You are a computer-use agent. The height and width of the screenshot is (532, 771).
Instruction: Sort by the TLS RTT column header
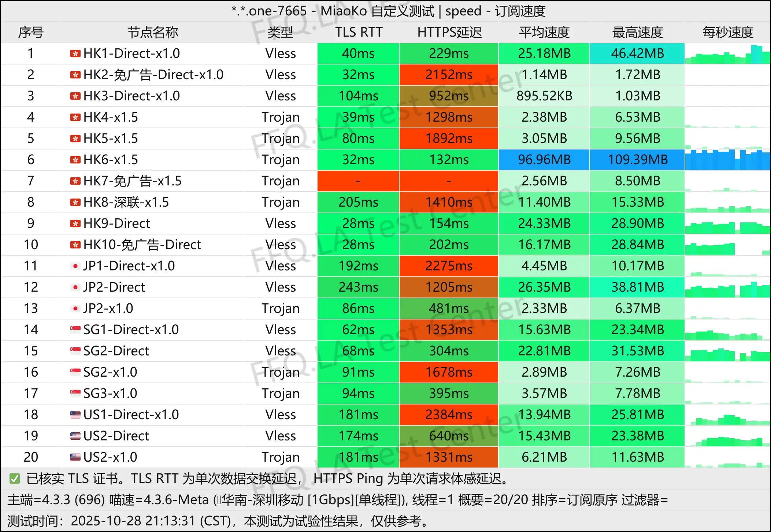357,33
